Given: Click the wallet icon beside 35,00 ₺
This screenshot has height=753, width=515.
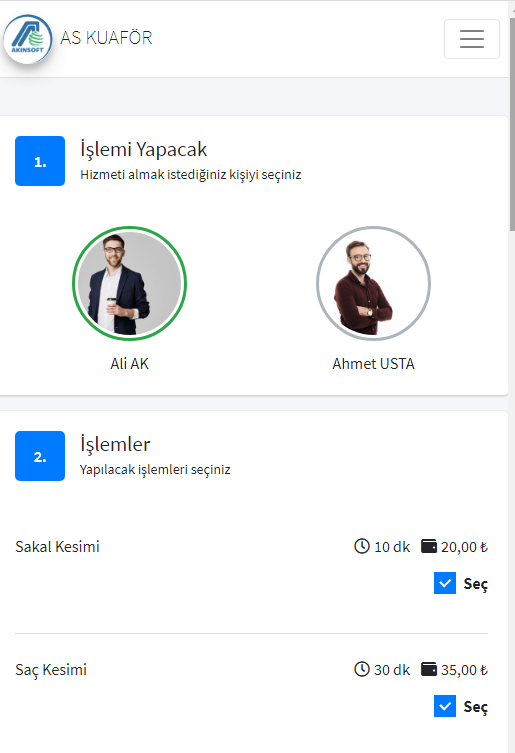Looking at the screenshot, I should 429,669.
